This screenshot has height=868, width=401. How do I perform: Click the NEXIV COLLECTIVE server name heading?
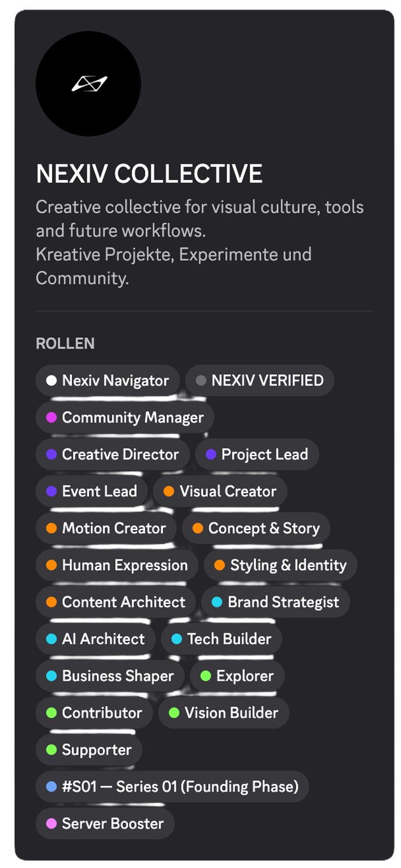[149, 174]
